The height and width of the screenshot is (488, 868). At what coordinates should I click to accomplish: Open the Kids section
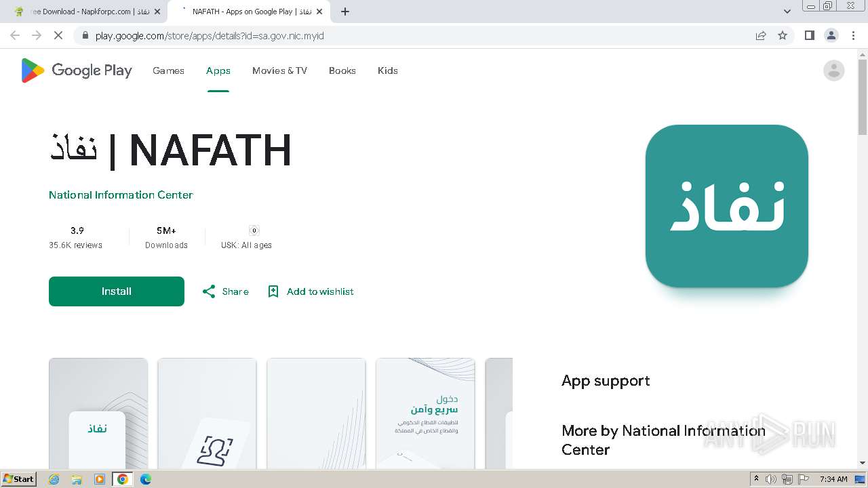coord(388,70)
